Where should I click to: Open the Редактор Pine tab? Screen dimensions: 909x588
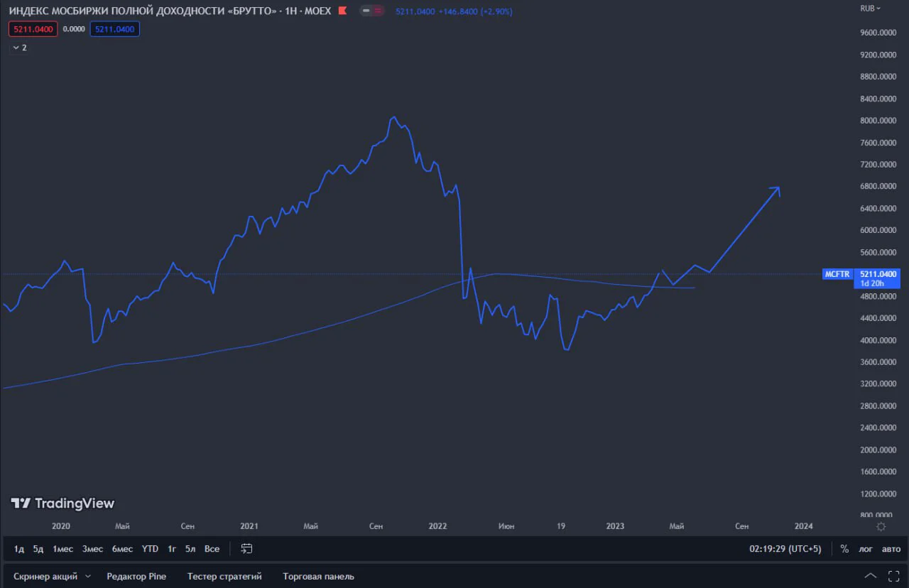click(x=136, y=577)
